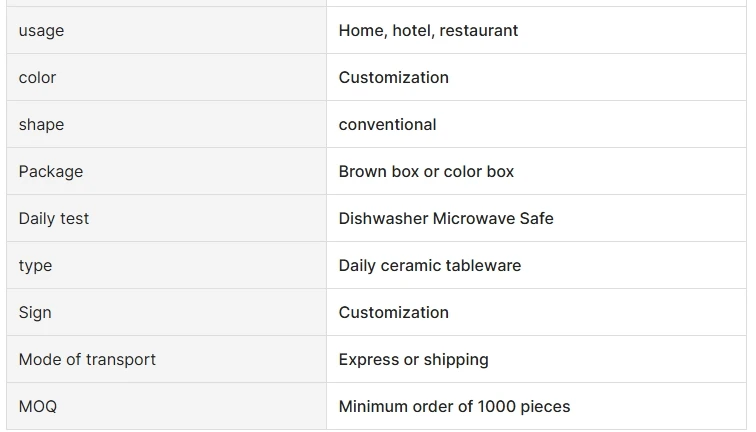Click the 'color' row label

[x=38, y=78]
